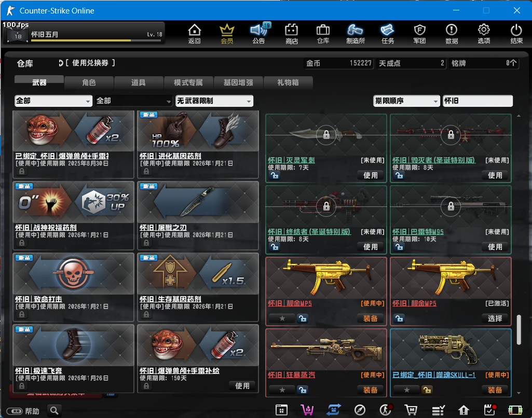Screen dimensions: 532x418
Task: Toggle the lock on 怀旧|靓金MP5 使用中 card
Action: [302, 318]
